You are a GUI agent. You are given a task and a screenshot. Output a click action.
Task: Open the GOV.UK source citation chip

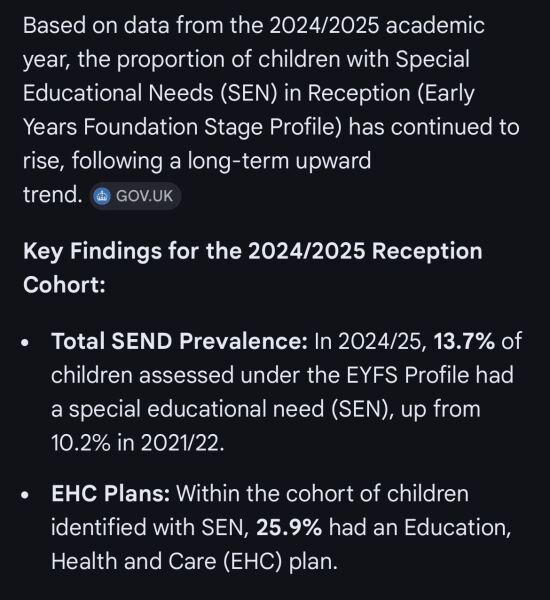pos(135,196)
